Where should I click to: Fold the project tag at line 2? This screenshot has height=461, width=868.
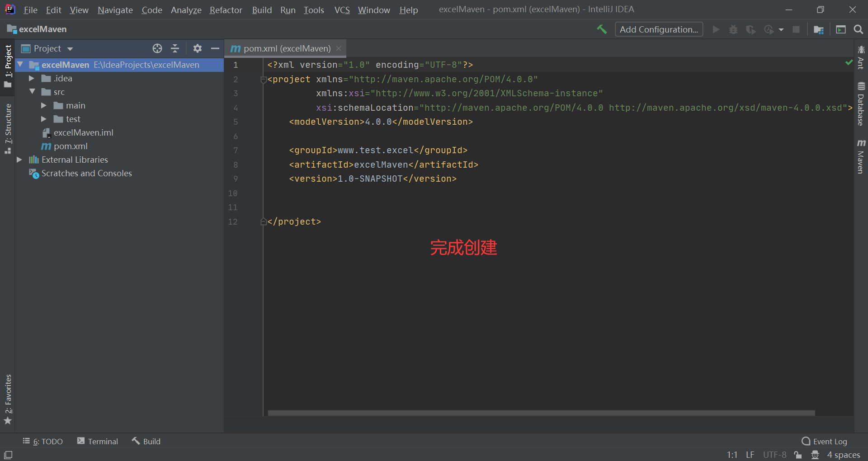coord(263,80)
